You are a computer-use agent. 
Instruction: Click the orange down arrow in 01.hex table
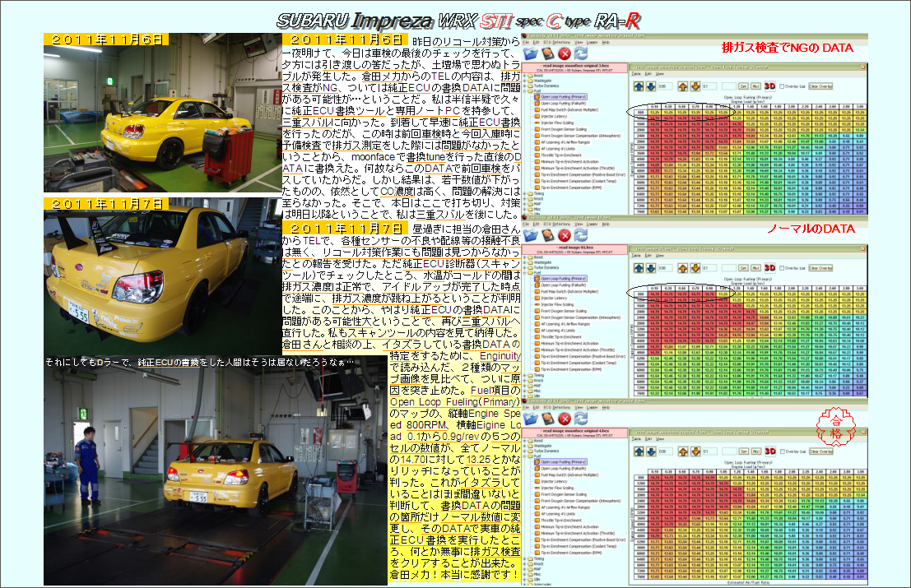click(695, 268)
